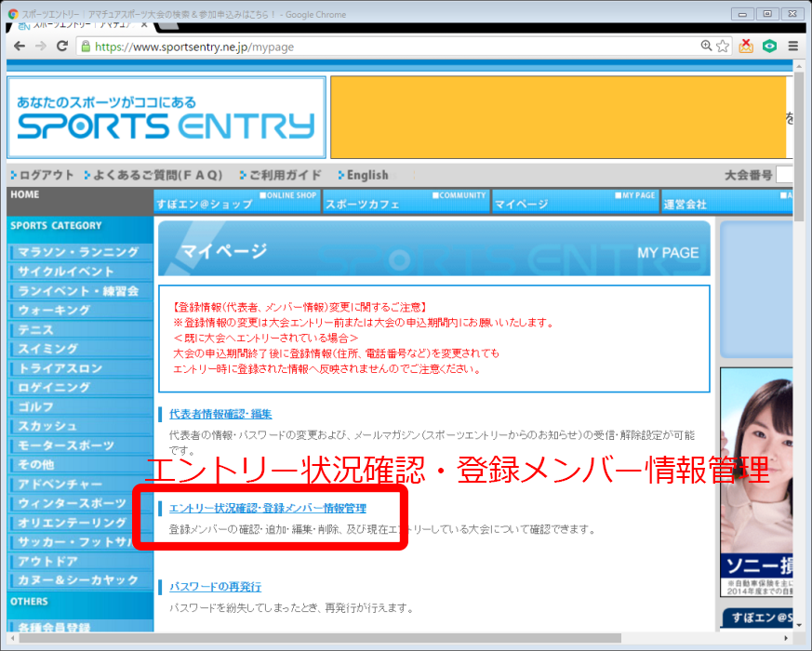Click the browser back arrow
This screenshot has height=651, width=812.
click(20, 46)
